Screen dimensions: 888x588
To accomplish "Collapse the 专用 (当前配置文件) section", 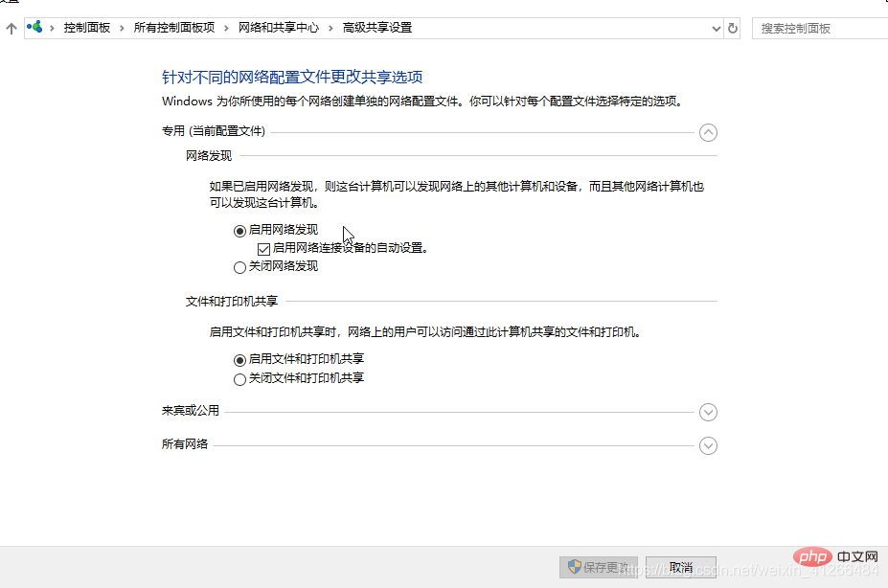I will 708,133.
